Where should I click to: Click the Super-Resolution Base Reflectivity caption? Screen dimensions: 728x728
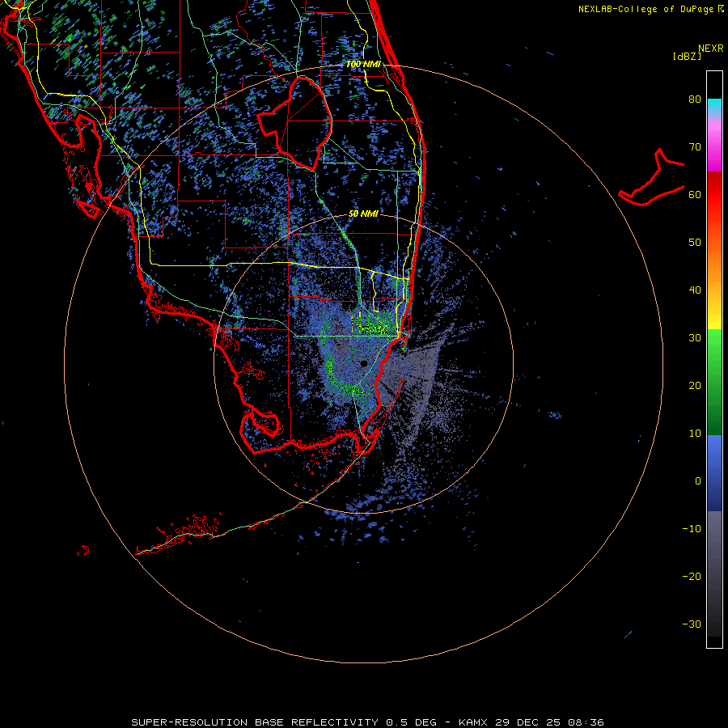(367, 722)
